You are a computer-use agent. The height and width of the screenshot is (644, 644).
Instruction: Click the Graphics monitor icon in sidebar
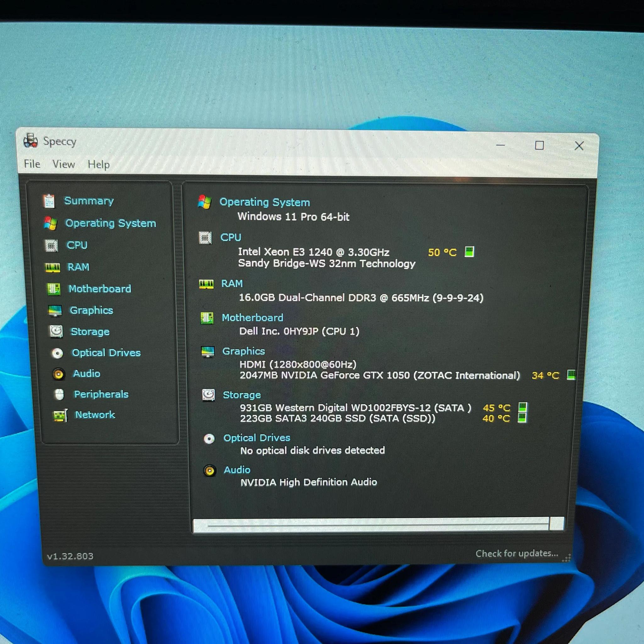pyautogui.click(x=55, y=311)
